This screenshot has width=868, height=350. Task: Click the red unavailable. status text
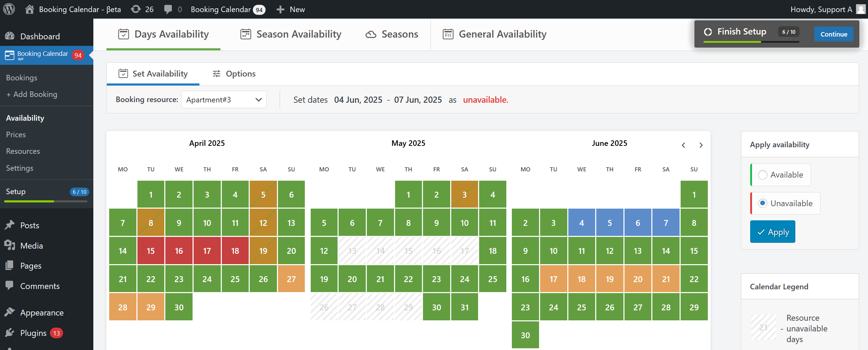coord(486,100)
